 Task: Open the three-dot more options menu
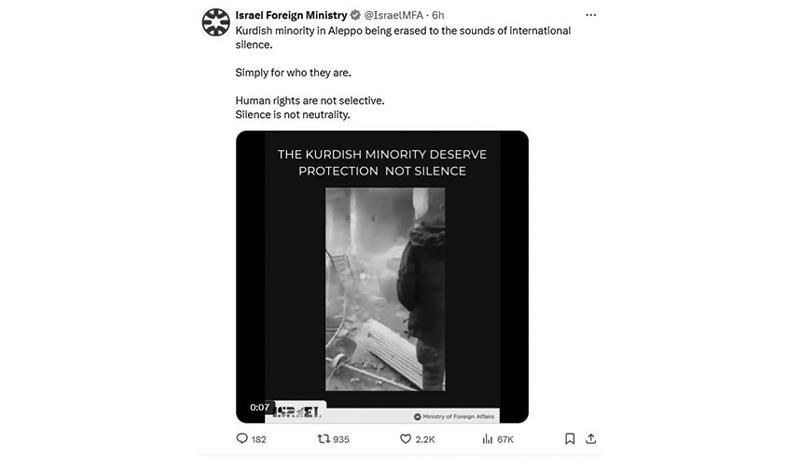click(x=591, y=15)
